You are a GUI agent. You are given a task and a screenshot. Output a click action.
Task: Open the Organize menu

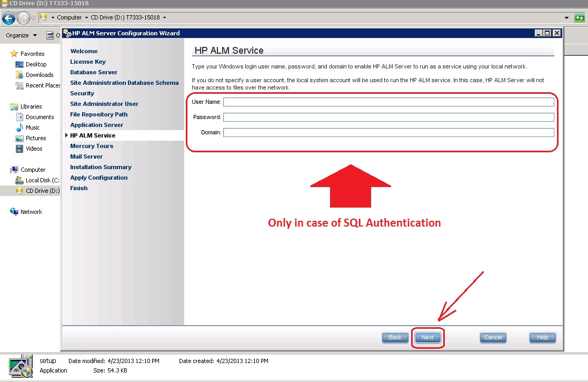(x=22, y=35)
